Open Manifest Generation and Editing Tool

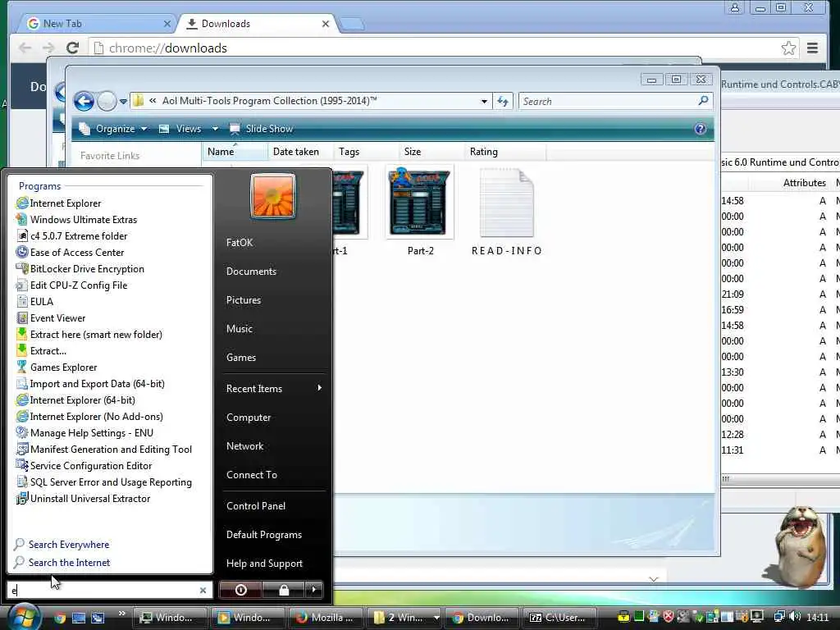(x=104, y=450)
